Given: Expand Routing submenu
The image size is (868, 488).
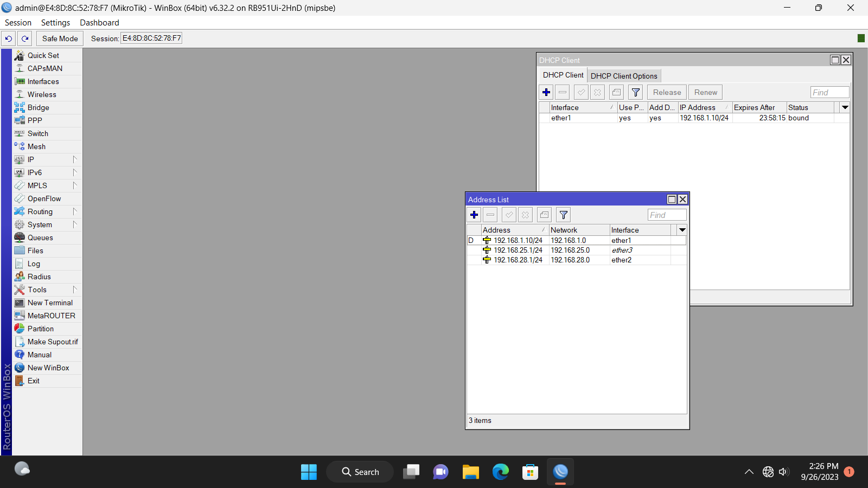Looking at the screenshot, I should (47, 211).
